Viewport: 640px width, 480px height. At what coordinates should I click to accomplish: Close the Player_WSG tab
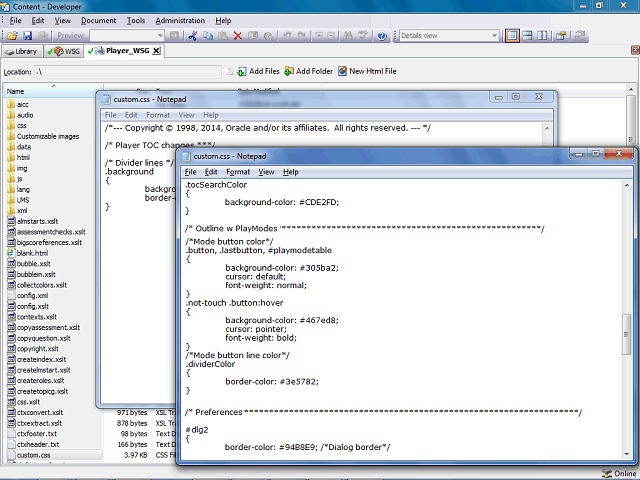157,51
